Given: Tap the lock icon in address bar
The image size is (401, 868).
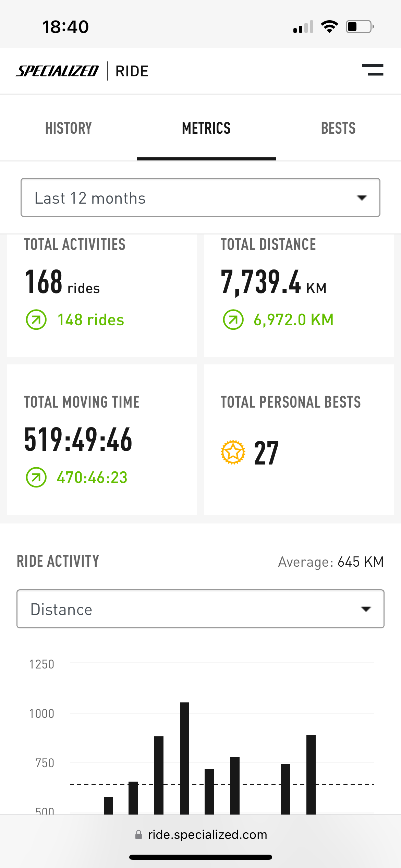Looking at the screenshot, I should point(138,834).
